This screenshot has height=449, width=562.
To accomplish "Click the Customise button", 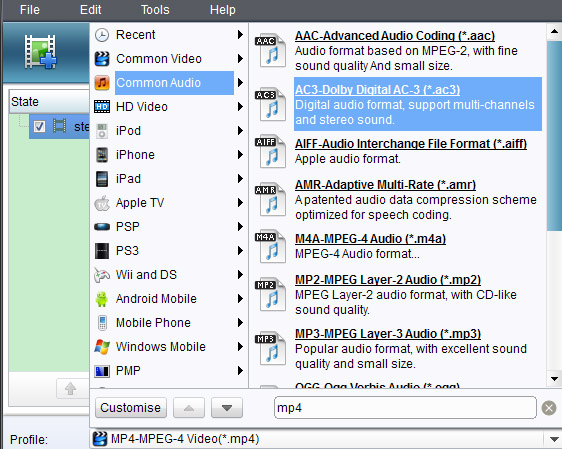I will 131,408.
